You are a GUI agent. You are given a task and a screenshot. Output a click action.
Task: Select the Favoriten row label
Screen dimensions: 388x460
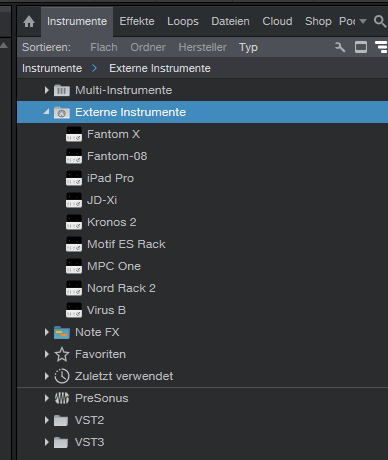[100, 354]
